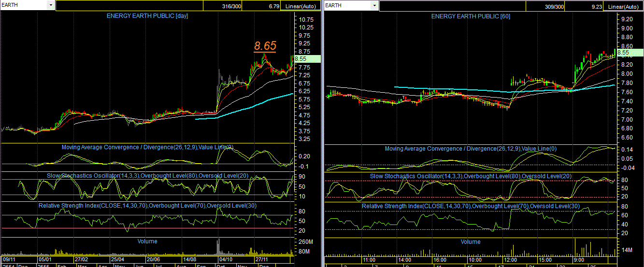Open the EARTH symbol dropdown on daily chart
This screenshot has height=267, width=644.
[x=51, y=5]
